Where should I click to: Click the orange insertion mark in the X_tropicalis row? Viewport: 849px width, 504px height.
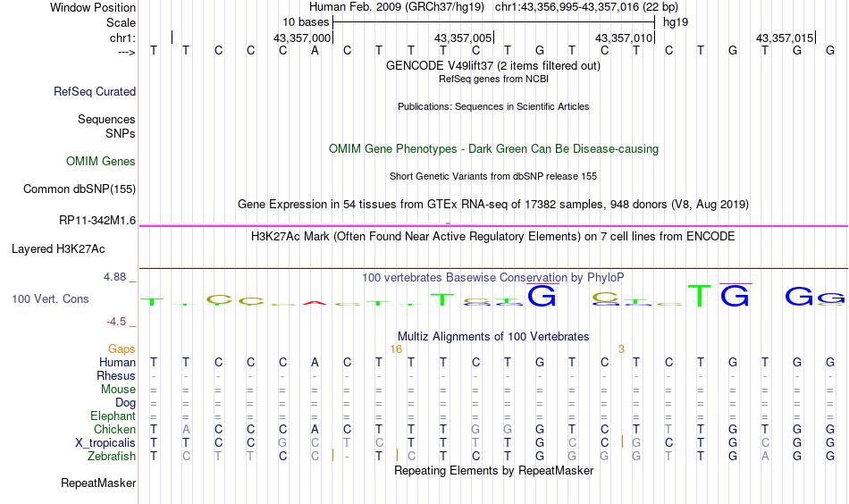622,441
